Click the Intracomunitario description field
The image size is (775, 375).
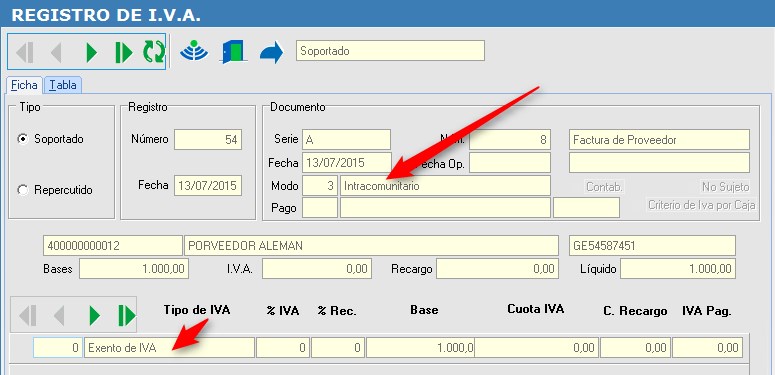click(445, 185)
